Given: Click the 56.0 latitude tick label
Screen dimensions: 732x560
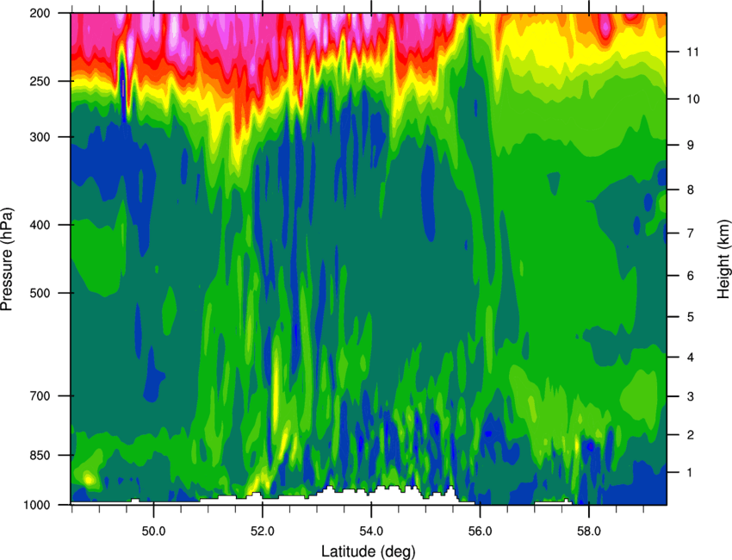Looking at the screenshot, I should pos(480,532).
